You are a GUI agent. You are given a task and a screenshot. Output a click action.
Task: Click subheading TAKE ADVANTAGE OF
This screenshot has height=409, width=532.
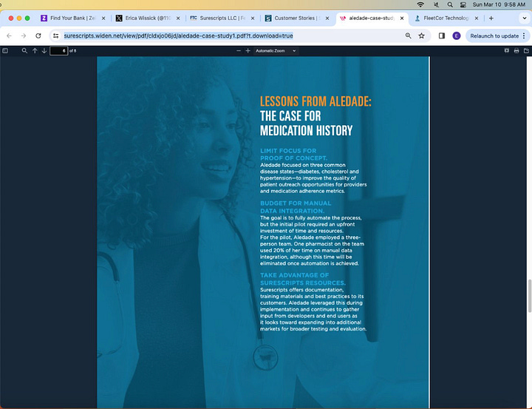point(295,275)
